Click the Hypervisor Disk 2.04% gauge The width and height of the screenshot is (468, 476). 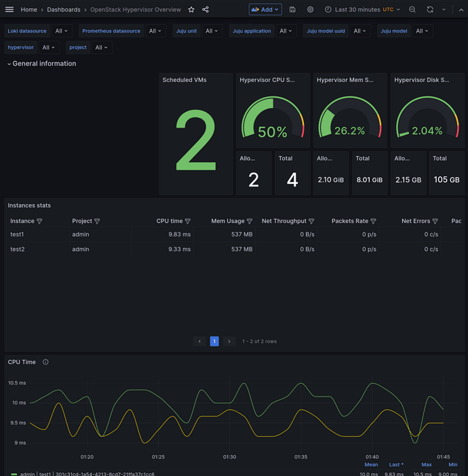[427, 117]
